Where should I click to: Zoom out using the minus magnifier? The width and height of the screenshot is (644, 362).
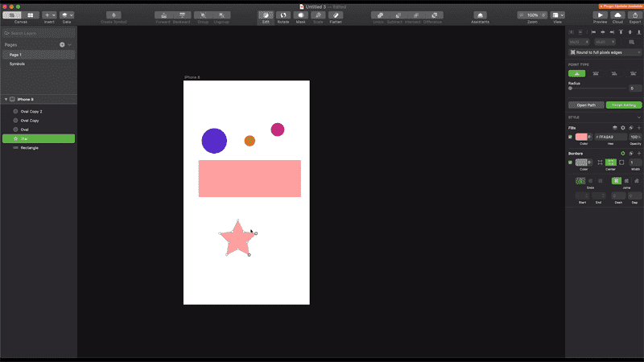521,15
